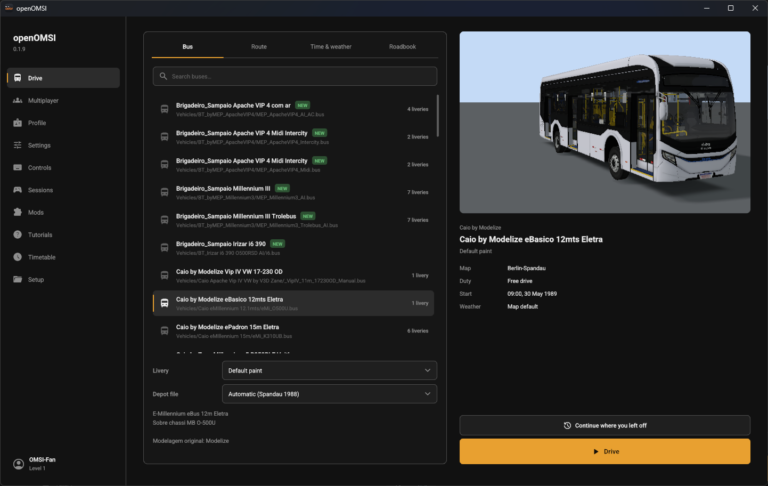Image resolution: width=768 pixels, height=486 pixels.
Task: Open the Drive section bus icon
Action: coord(18,78)
